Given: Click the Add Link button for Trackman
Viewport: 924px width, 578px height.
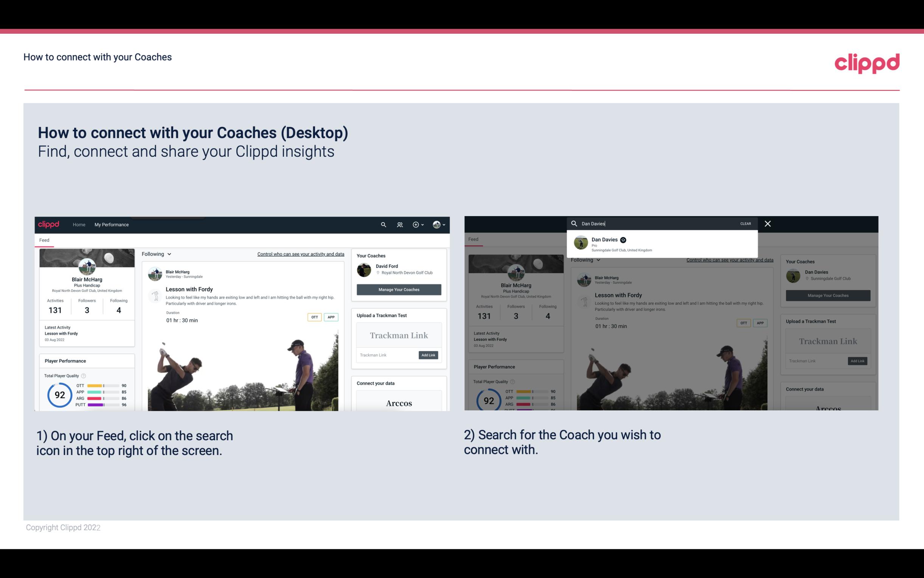Looking at the screenshot, I should [x=428, y=355].
